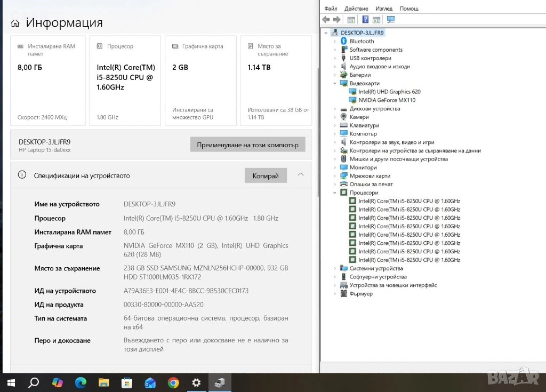Select the NVIDIA GeForce MX110 device
This screenshot has width=546, height=392.
tap(387, 100)
